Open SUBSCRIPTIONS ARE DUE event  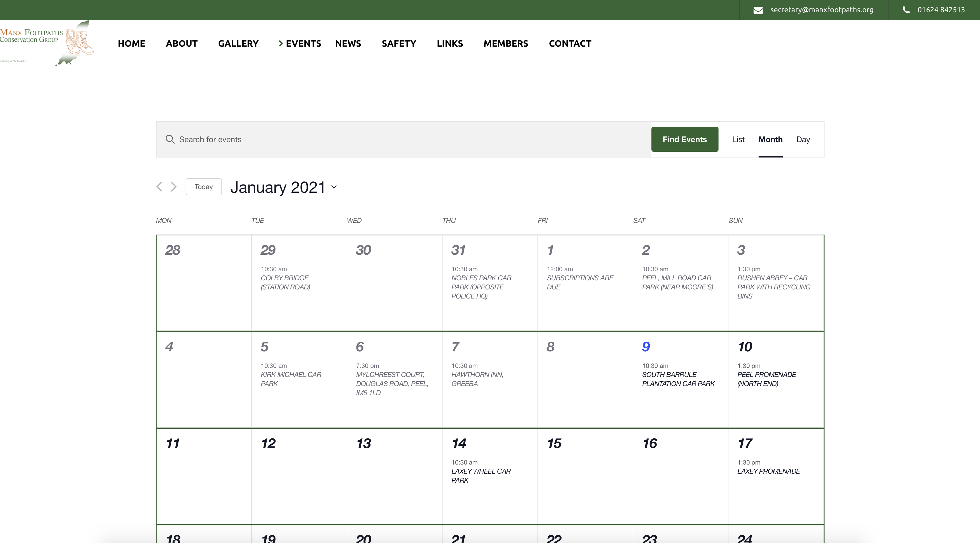[x=580, y=282]
